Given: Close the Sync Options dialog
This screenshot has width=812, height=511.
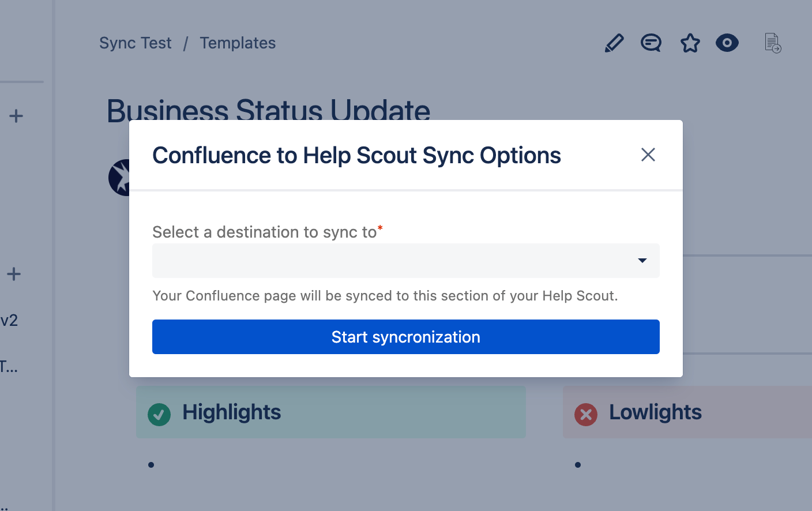Looking at the screenshot, I should point(648,155).
